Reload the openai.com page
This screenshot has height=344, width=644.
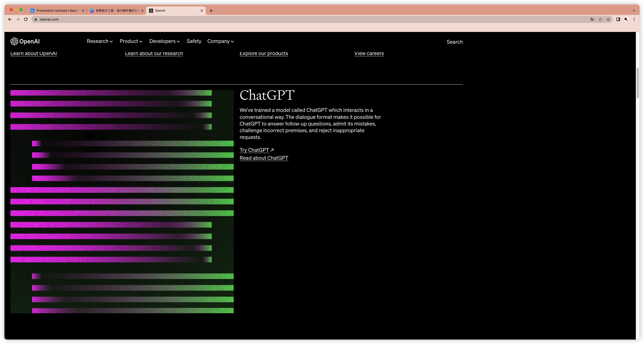[26, 19]
